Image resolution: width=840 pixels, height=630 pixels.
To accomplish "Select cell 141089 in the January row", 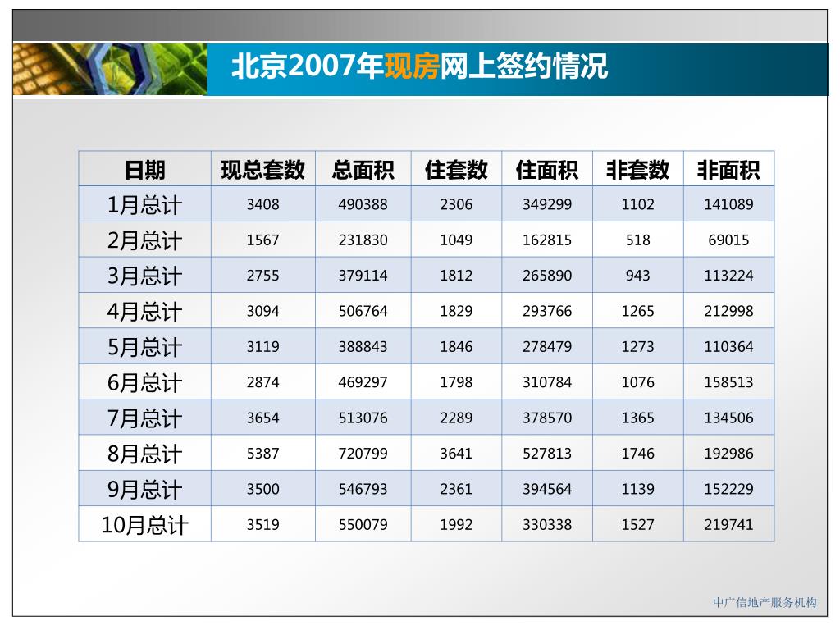I will click(x=728, y=204).
